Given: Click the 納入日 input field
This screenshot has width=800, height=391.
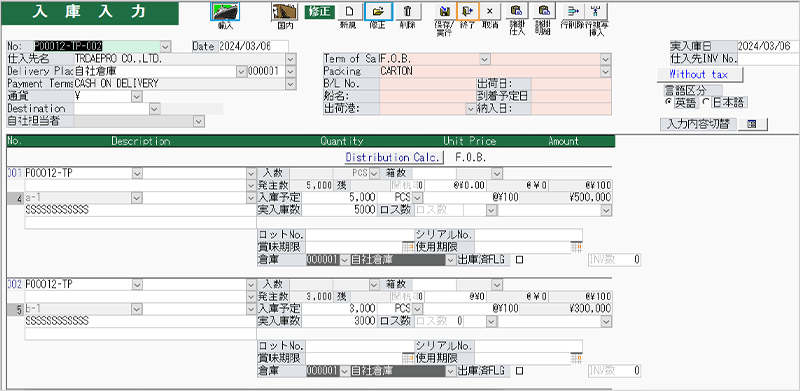Looking at the screenshot, I should click(x=570, y=109).
